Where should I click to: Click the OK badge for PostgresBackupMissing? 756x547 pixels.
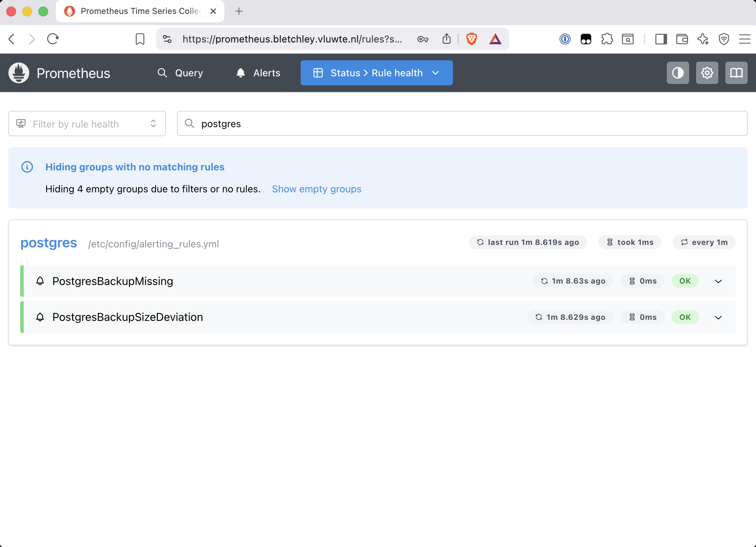[x=685, y=281]
